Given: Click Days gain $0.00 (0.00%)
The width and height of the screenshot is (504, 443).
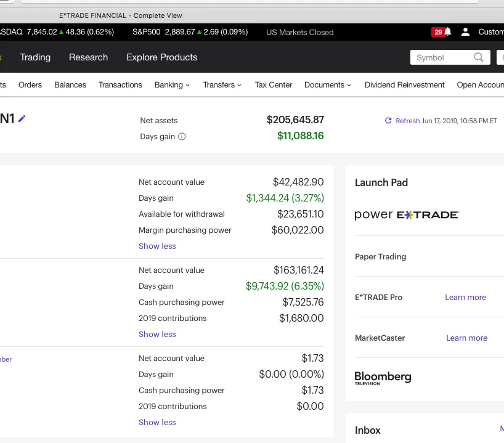Looking at the screenshot, I should 291,374.
